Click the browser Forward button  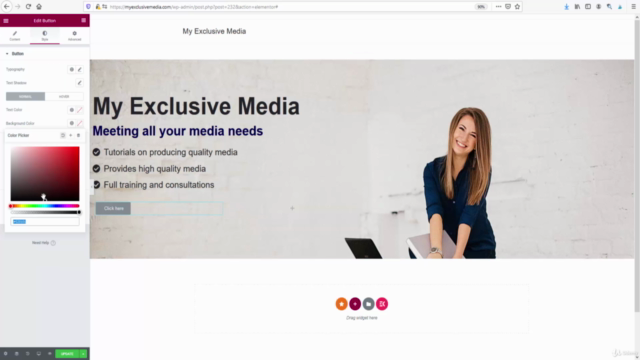[18, 7]
